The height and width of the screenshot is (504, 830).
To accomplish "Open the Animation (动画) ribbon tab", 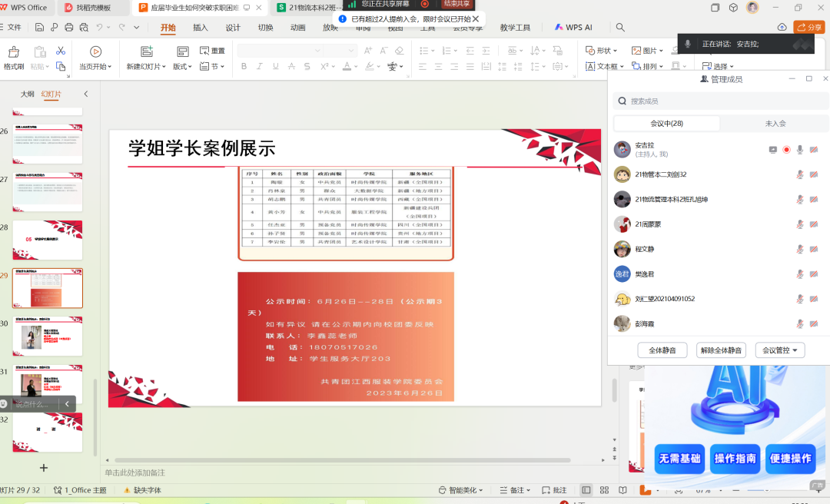I will (x=297, y=28).
